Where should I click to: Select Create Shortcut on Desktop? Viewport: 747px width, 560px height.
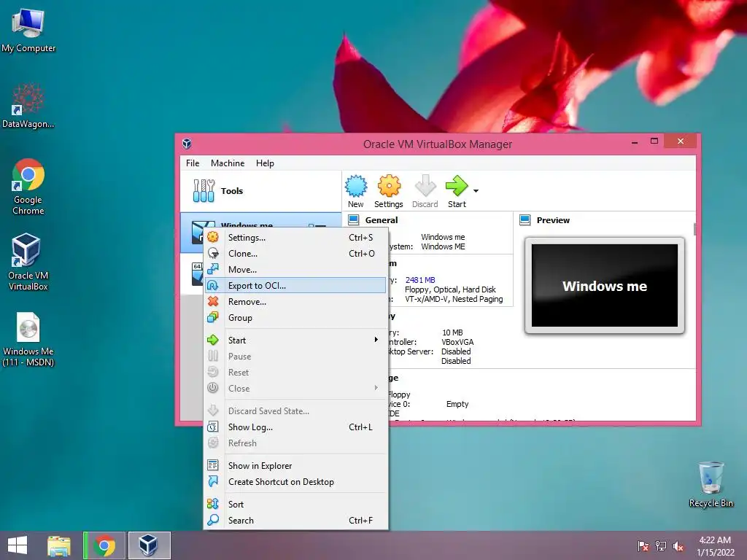(295, 482)
